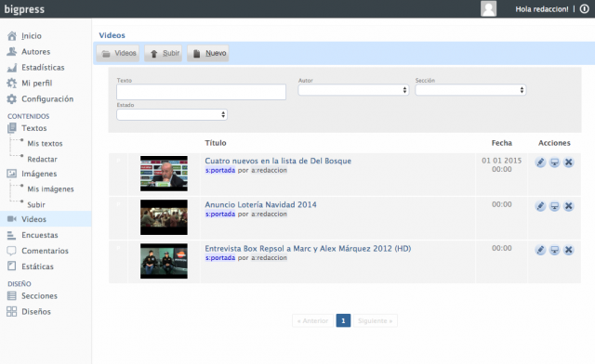Open the Autor filter dropdown

(x=353, y=90)
